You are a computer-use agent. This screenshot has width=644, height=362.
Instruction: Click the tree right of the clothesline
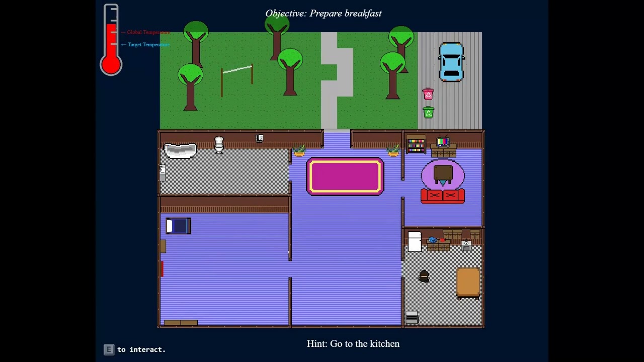(x=290, y=72)
